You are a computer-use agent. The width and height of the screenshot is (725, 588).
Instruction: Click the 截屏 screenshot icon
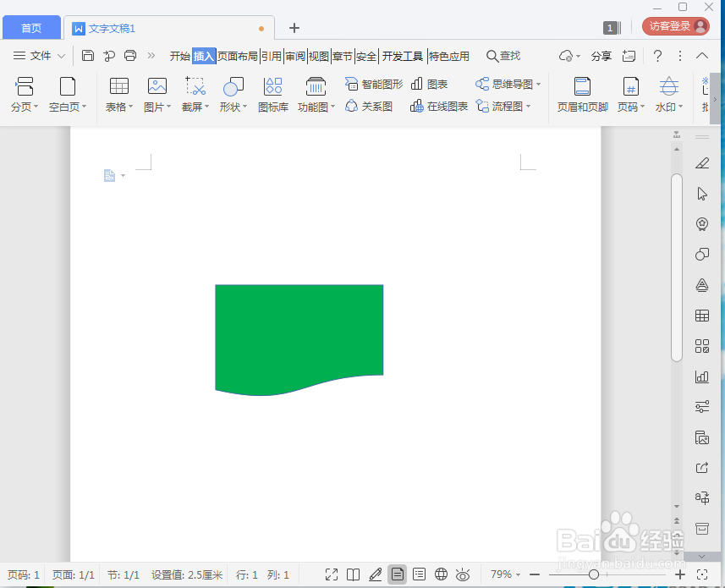tap(195, 86)
